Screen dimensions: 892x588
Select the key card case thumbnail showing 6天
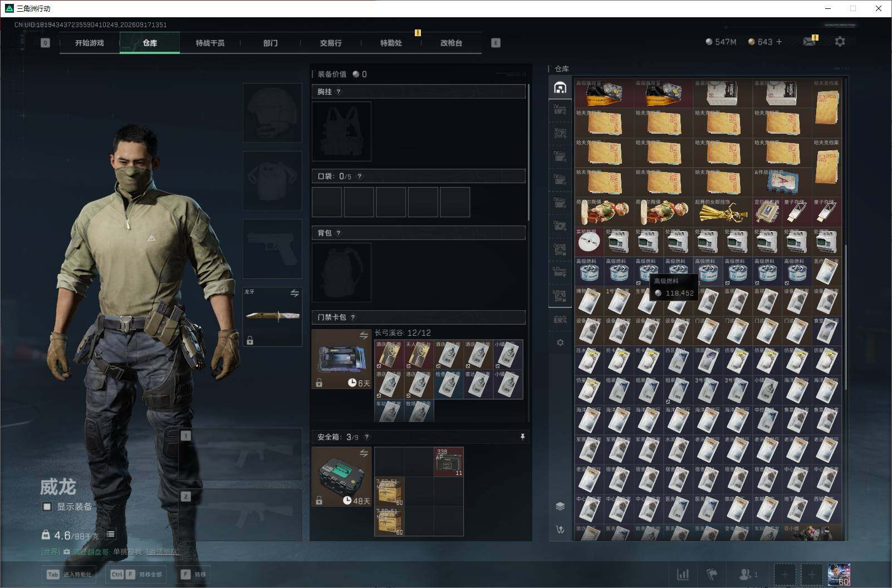pos(342,359)
